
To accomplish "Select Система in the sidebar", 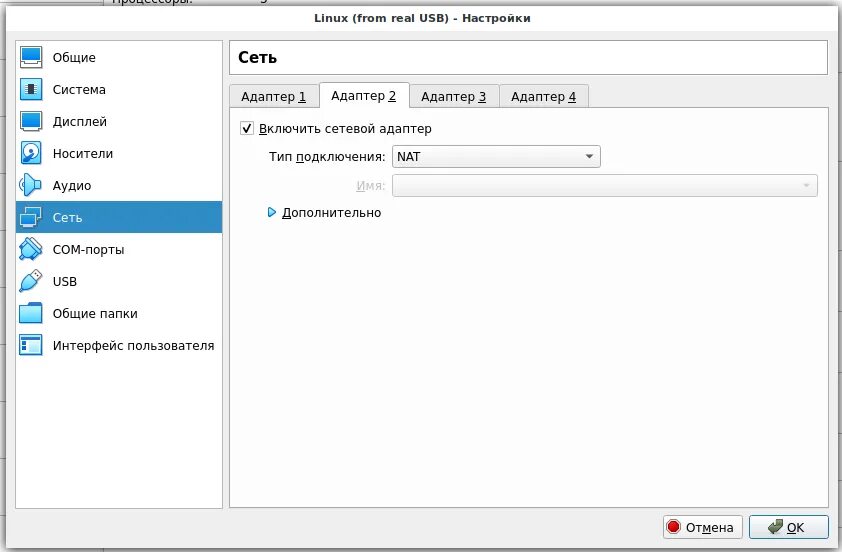I will 119,89.
